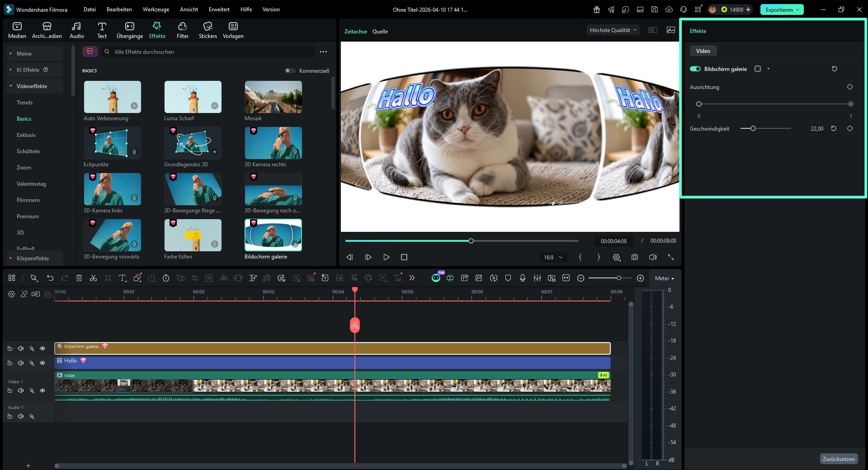Toggle the Kommerziell switch
The width and height of the screenshot is (868, 470).
click(290, 70)
